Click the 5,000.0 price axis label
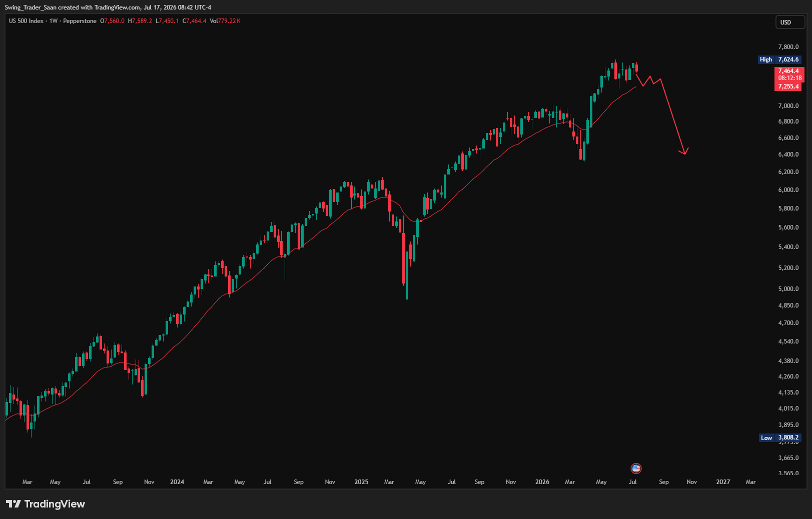Viewport: 812px width, 519px height. 788,289
